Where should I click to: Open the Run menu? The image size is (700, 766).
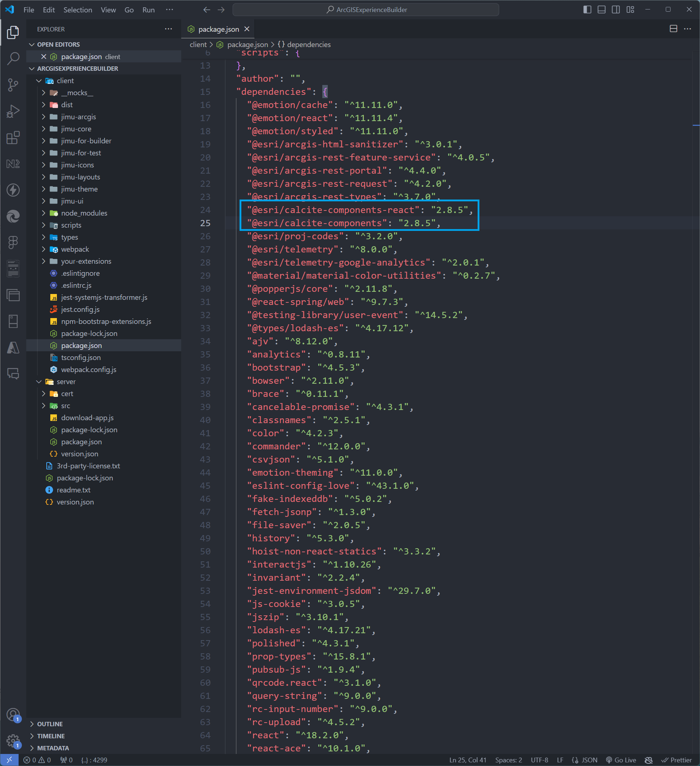click(148, 9)
